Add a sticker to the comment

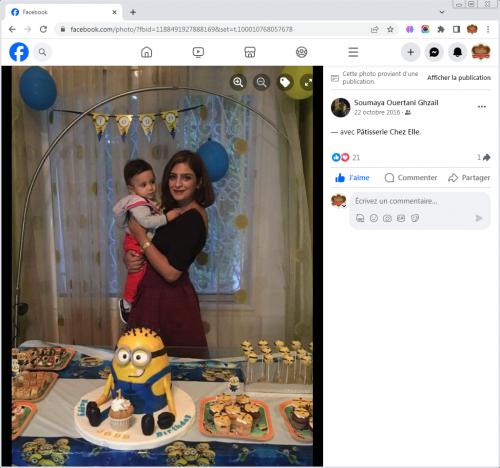point(415,218)
